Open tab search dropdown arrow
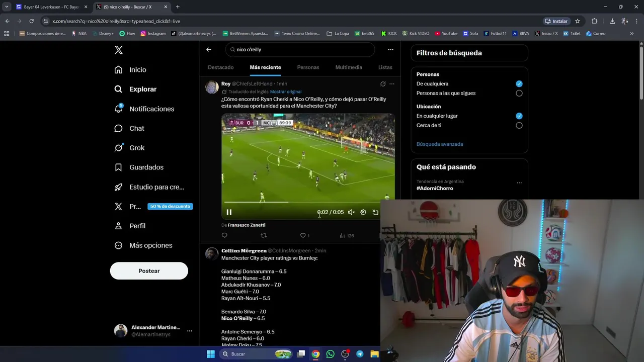Image resolution: width=644 pixels, height=362 pixels. click(7, 7)
